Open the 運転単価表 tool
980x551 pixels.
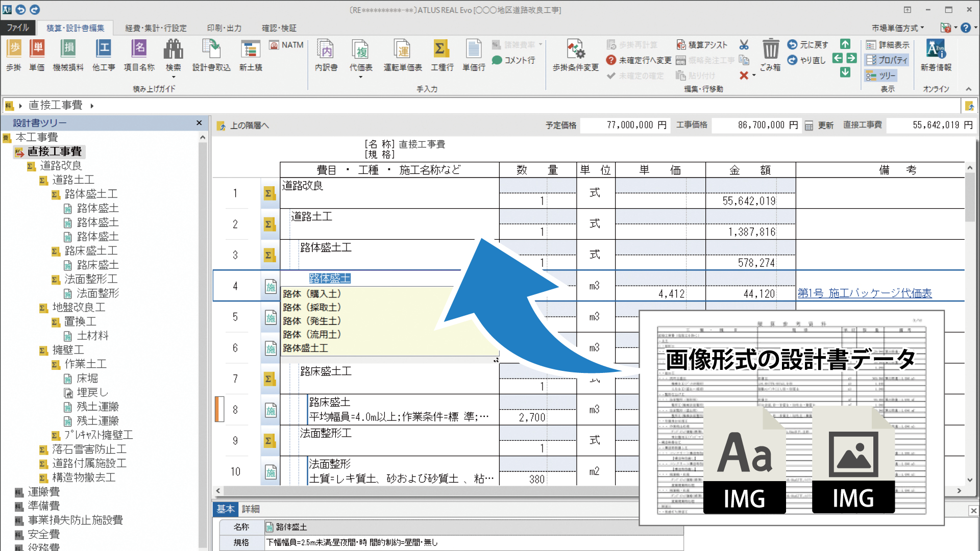point(403,55)
